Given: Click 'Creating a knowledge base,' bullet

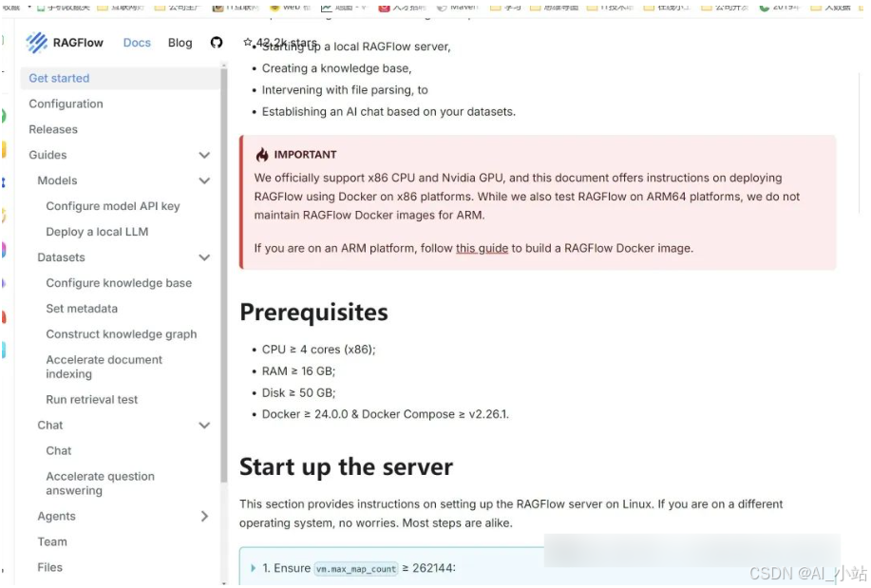Looking at the screenshot, I should pos(336,68).
